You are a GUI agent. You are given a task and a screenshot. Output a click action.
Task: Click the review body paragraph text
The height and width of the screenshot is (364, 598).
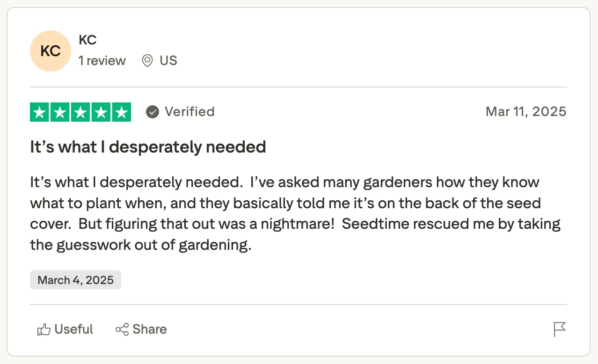click(x=295, y=213)
